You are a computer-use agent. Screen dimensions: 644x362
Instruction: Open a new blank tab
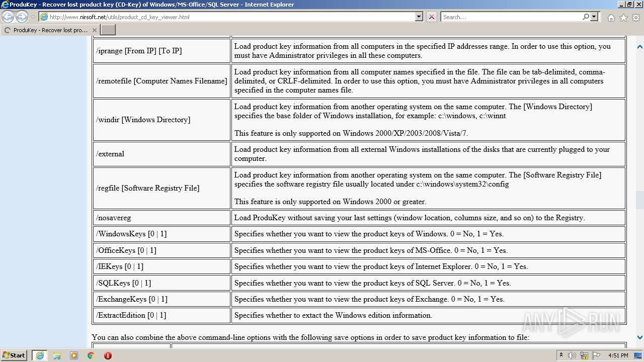tap(108, 30)
